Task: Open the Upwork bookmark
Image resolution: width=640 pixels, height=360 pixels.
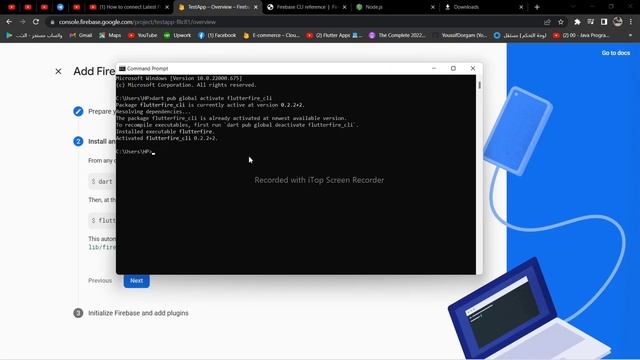Action: [177, 36]
